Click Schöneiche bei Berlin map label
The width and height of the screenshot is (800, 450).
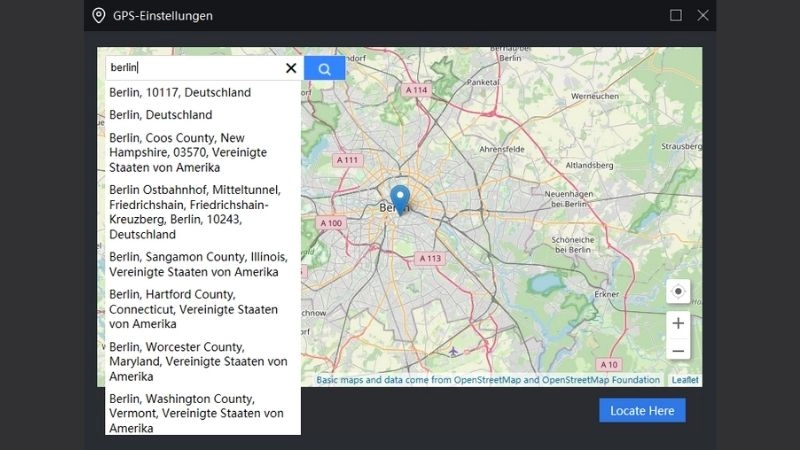(x=572, y=245)
